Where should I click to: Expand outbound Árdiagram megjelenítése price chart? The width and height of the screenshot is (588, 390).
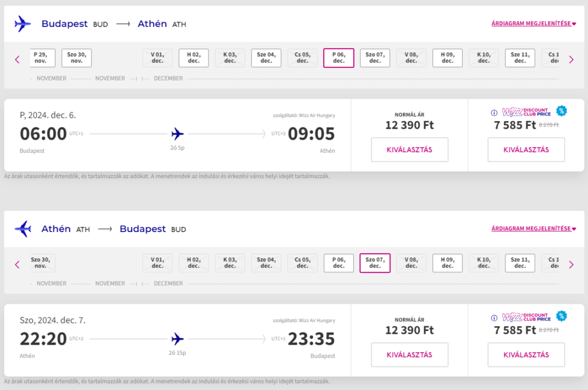click(x=533, y=23)
